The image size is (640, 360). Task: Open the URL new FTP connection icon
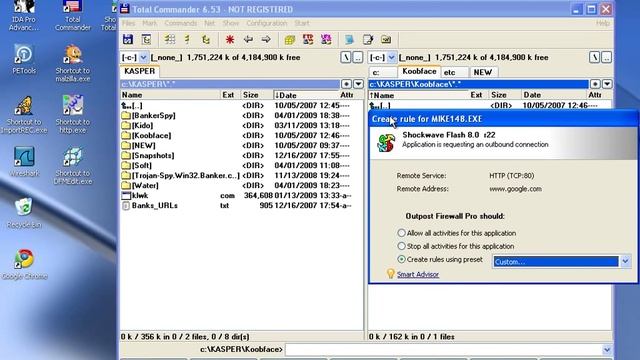(326, 39)
